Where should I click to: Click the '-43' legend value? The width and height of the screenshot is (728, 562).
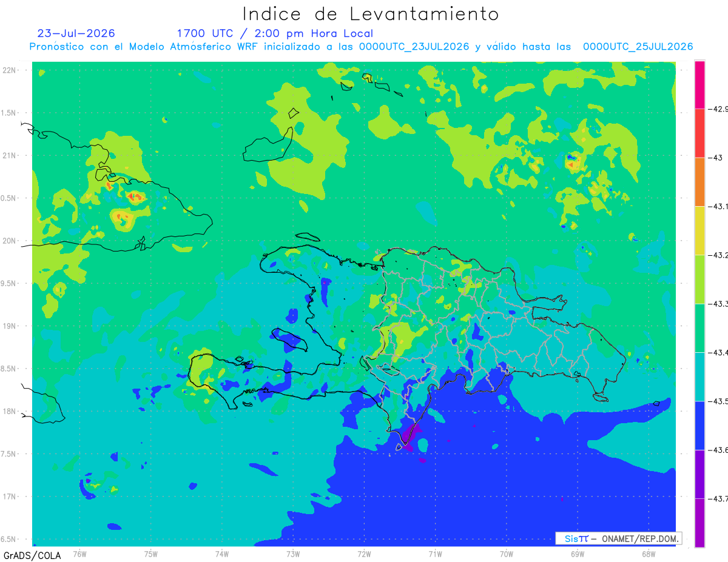(x=715, y=158)
